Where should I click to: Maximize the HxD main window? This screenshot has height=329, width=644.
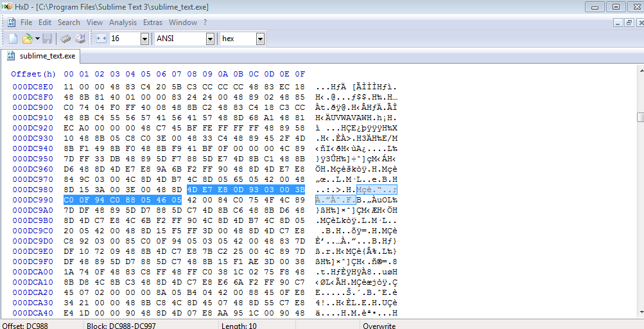tap(616, 6)
